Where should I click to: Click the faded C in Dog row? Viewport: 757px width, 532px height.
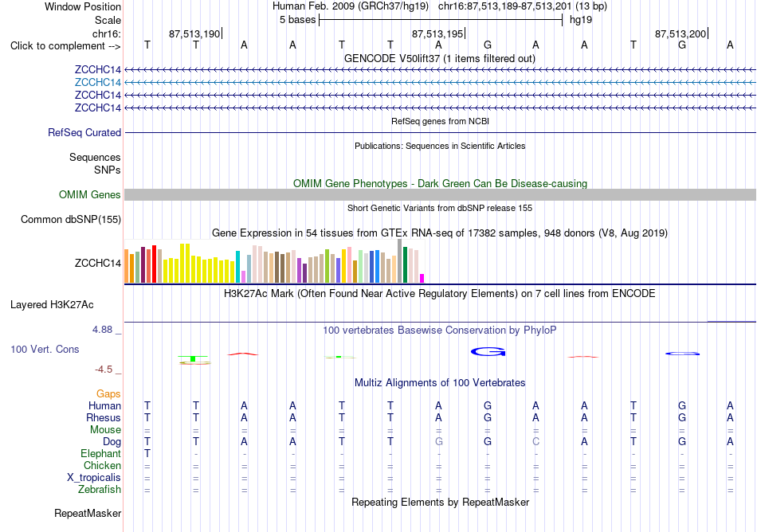tap(536, 441)
